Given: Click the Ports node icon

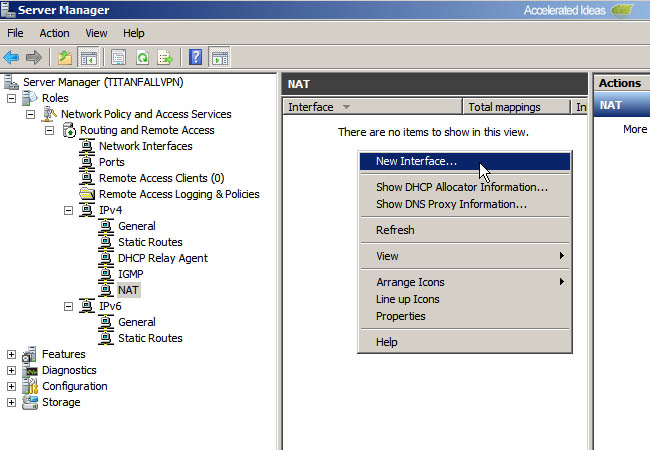Looking at the screenshot, I should (x=87, y=162).
